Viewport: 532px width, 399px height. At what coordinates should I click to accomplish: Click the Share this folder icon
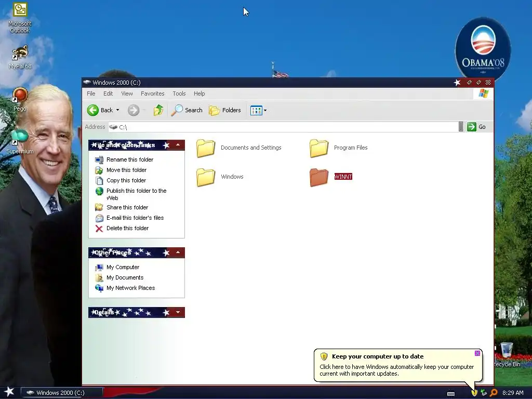tap(99, 207)
